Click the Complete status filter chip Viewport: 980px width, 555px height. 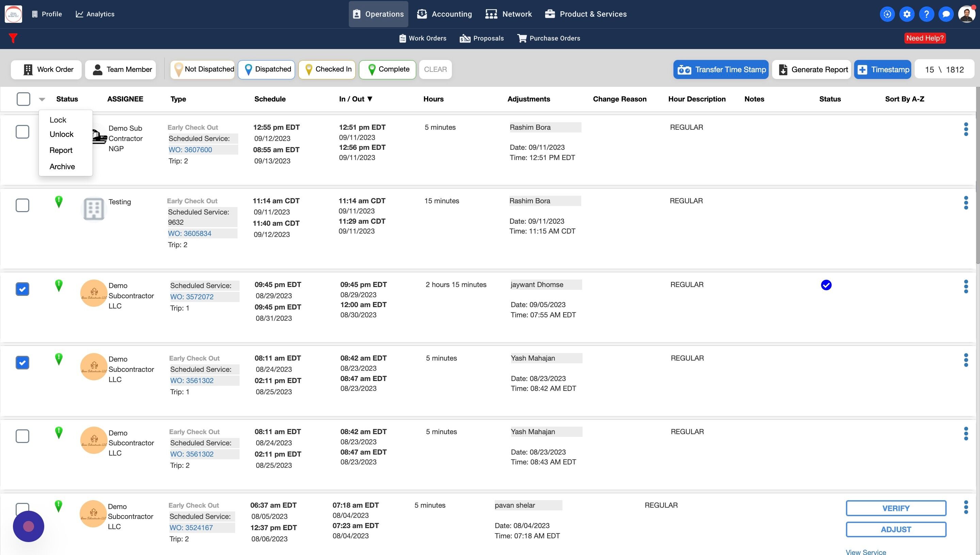(387, 69)
